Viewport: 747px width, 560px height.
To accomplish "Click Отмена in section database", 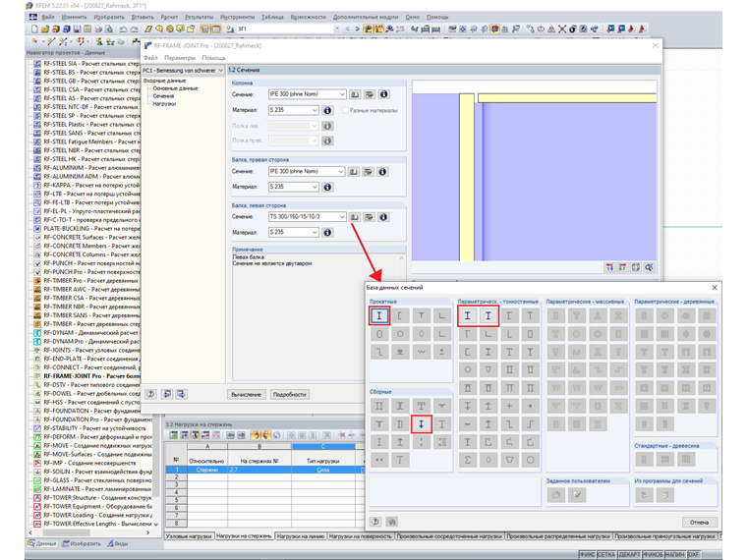I will point(699,523).
